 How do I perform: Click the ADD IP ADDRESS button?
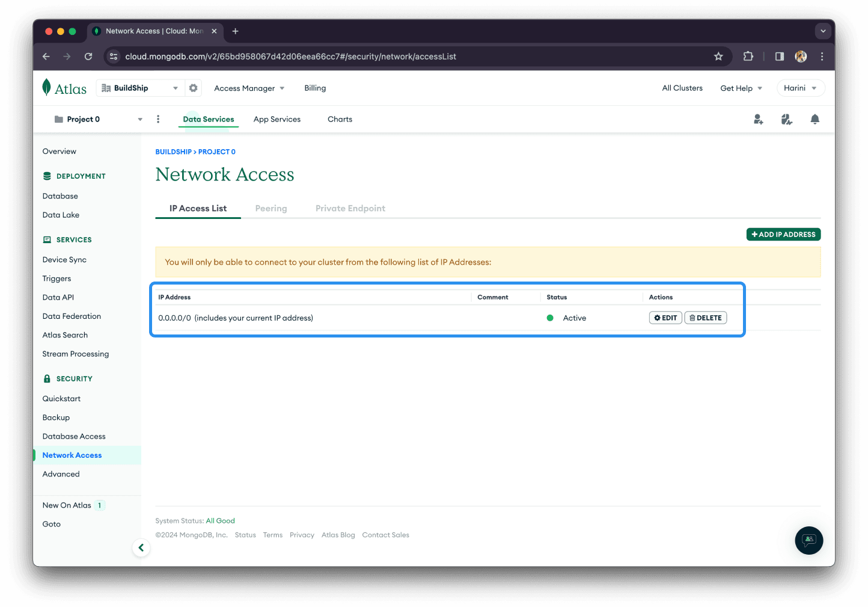pyautogui.click(x=783, y=234)
